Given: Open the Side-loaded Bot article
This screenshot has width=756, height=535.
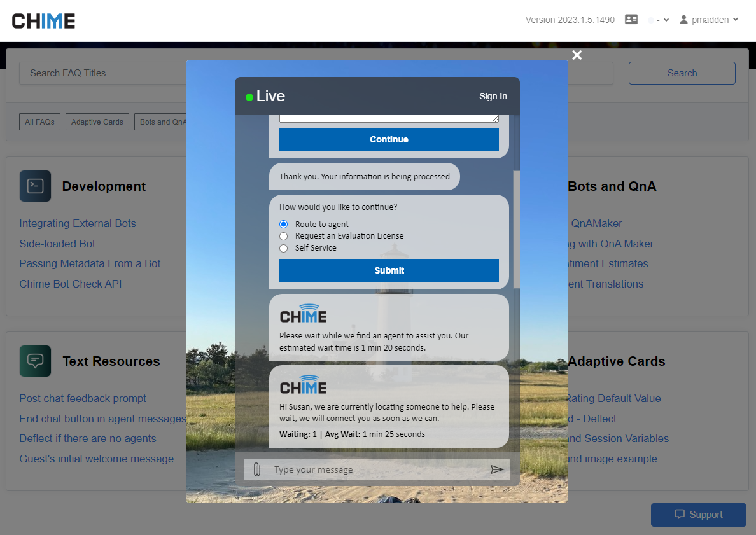Looking at the screenshot, I should click(57, 244).
